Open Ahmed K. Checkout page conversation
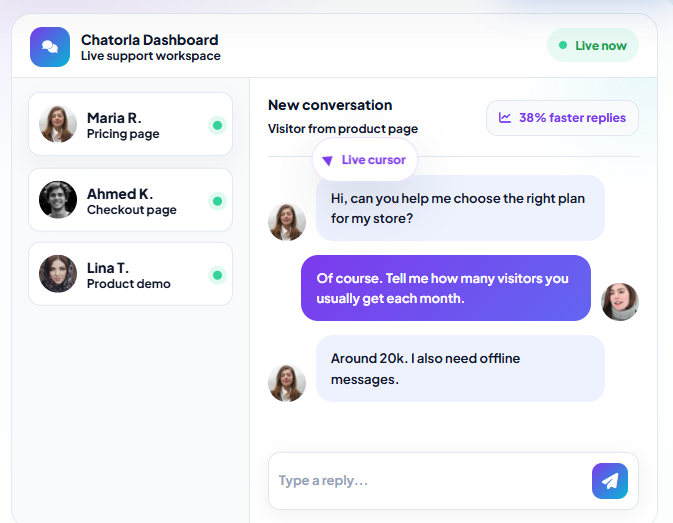 (x=130, y=200)
